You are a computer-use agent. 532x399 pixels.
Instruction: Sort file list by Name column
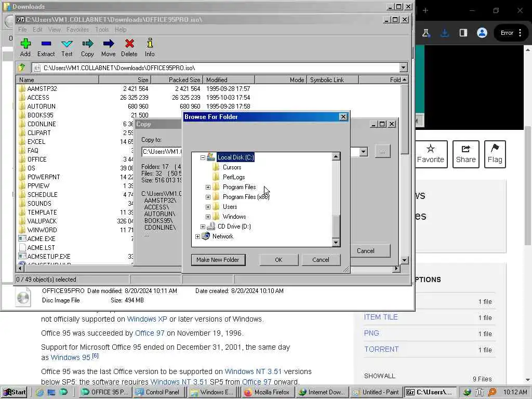[57, 79]
